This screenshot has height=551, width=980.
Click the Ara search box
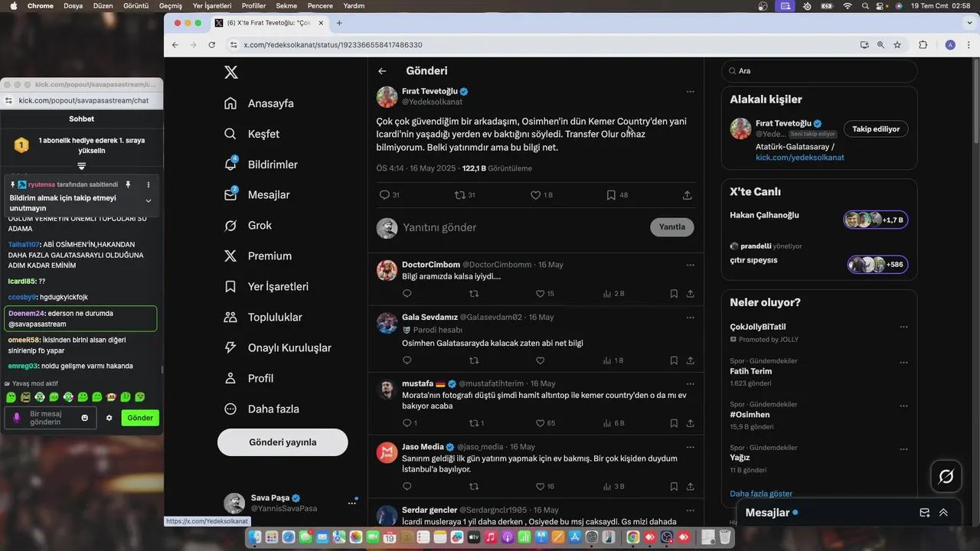pyautogui.click(x=819, y=70)
